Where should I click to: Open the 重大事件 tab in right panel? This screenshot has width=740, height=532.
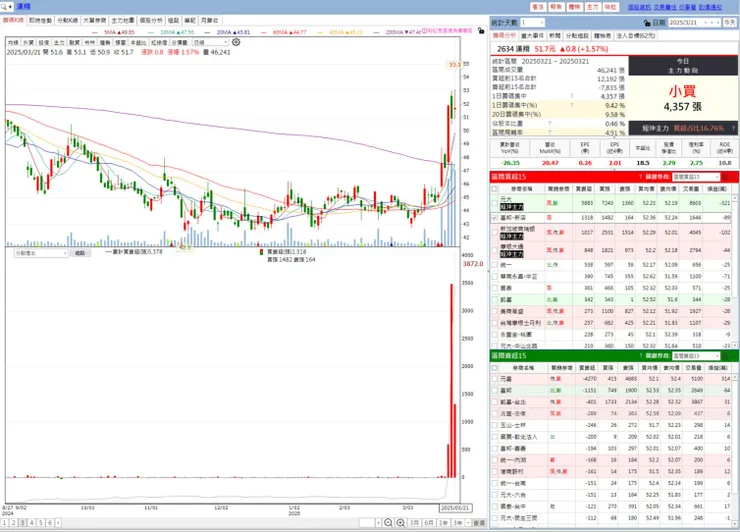(532, 35)
